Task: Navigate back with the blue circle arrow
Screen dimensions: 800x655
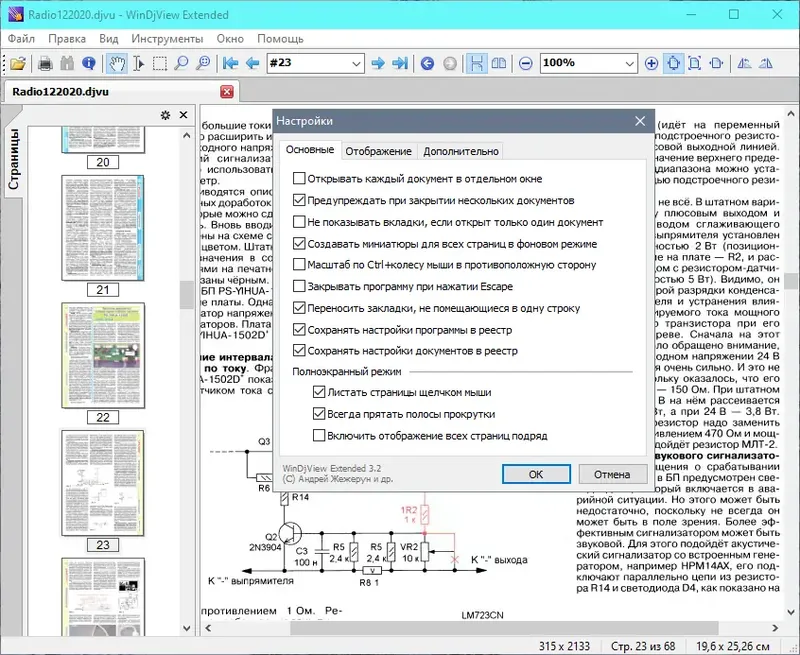Action: (x=428, y=63)
